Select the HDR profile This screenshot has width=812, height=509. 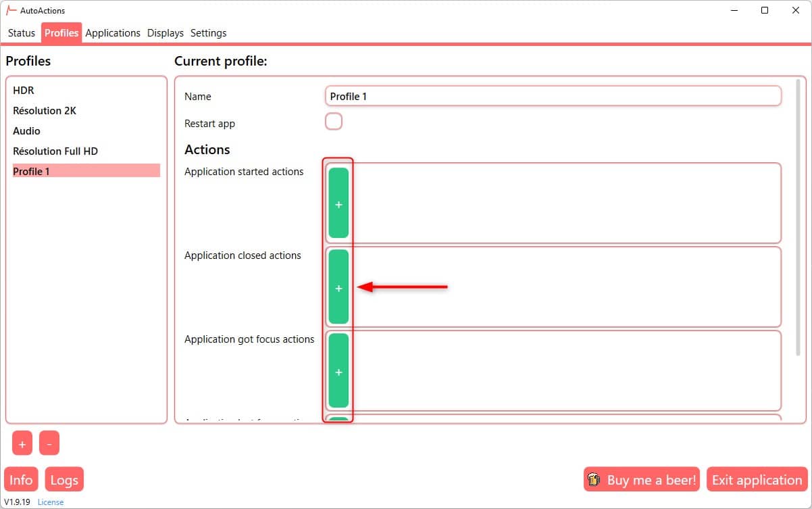click(x=86, y=90)
